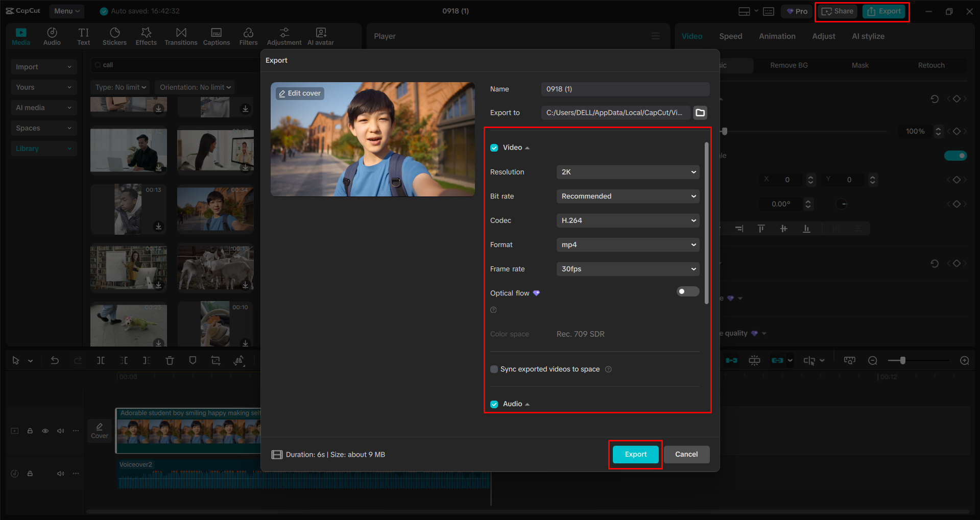The height and width of the screenshot is (520, 980).
Task: Open the Stickers panel
Action: [114, 36]
